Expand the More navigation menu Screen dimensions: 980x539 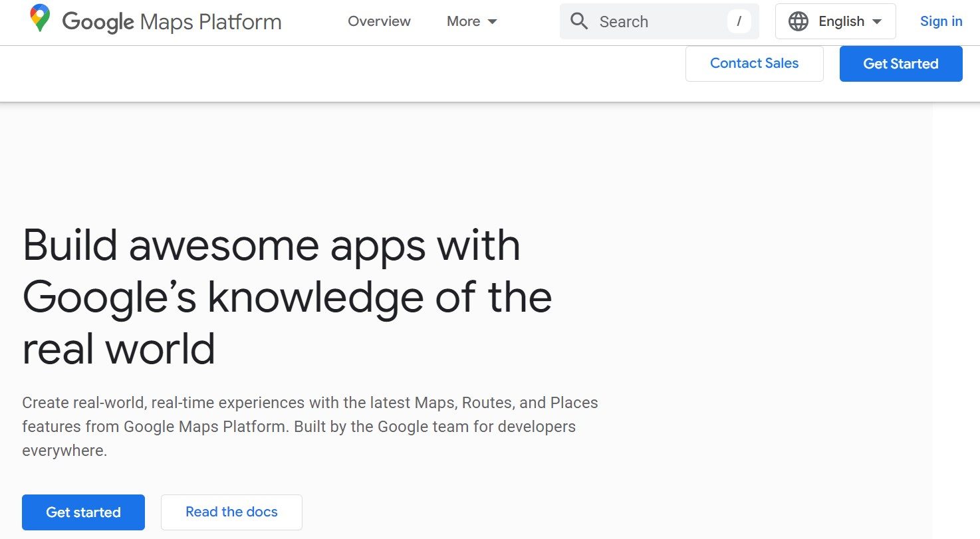click(x=472, y=21)
